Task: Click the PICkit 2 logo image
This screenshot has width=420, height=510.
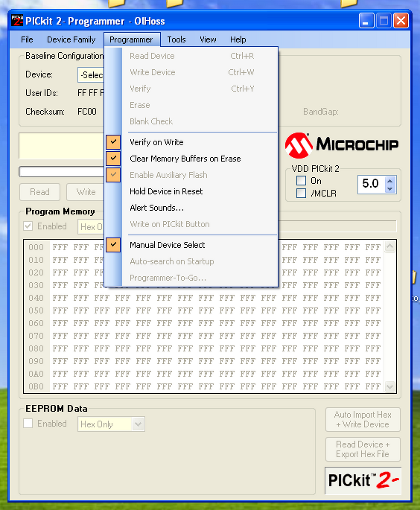Action: [x=363, y=481]
